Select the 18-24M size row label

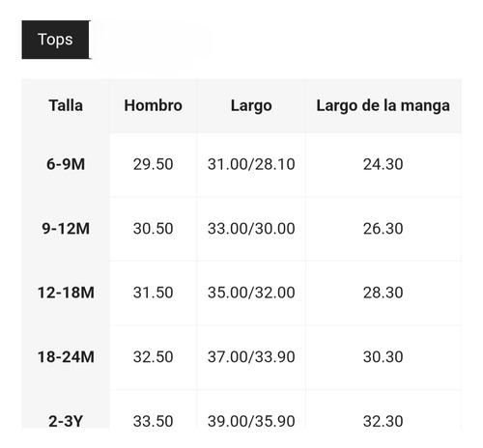pos(66,357)
